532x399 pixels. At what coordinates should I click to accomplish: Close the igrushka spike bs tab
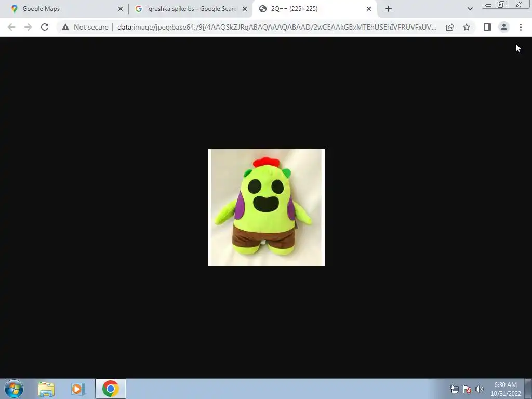(245, 9)
